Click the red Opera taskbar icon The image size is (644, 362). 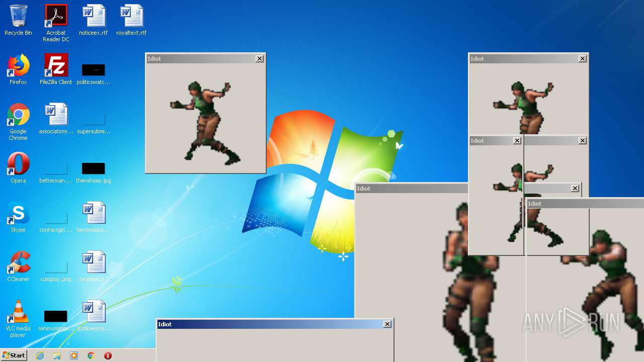pos(108,355)
